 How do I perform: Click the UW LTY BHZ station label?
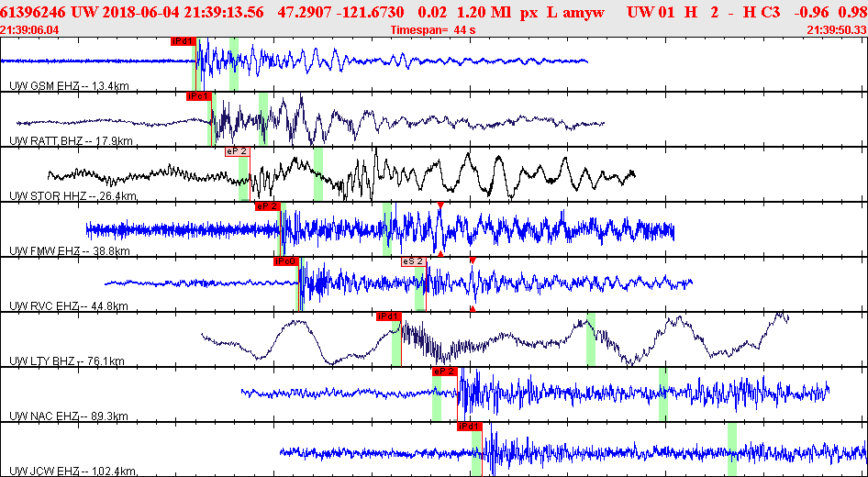click(x=66, y=361)
